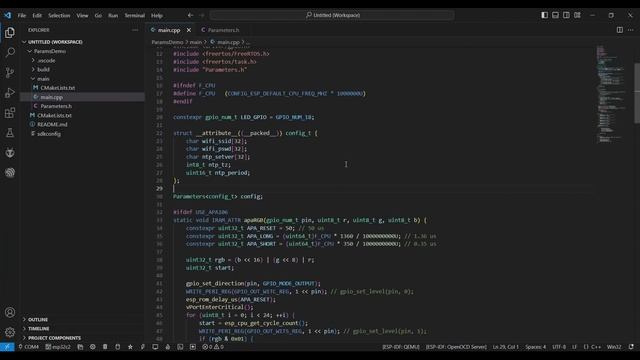Open SDK config gear icon in status bar
640x360 pixels.
93,347
